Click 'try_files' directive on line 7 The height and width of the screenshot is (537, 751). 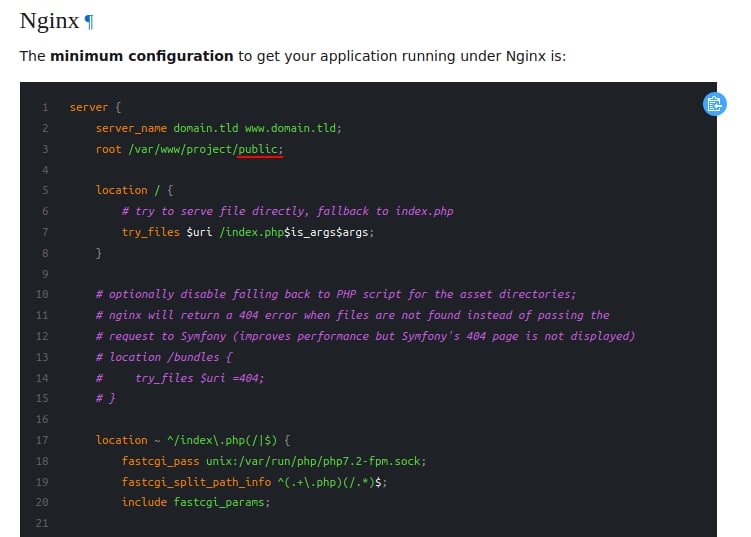tap(151, 232)
